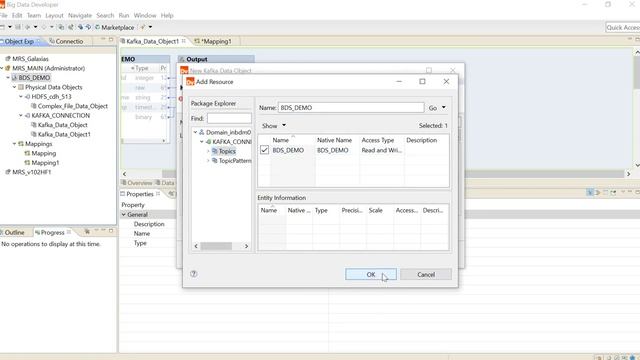This screenshot has height=360, width=640.
Task: Focus the Find field in Package Explorer
Action: (229, 118)
